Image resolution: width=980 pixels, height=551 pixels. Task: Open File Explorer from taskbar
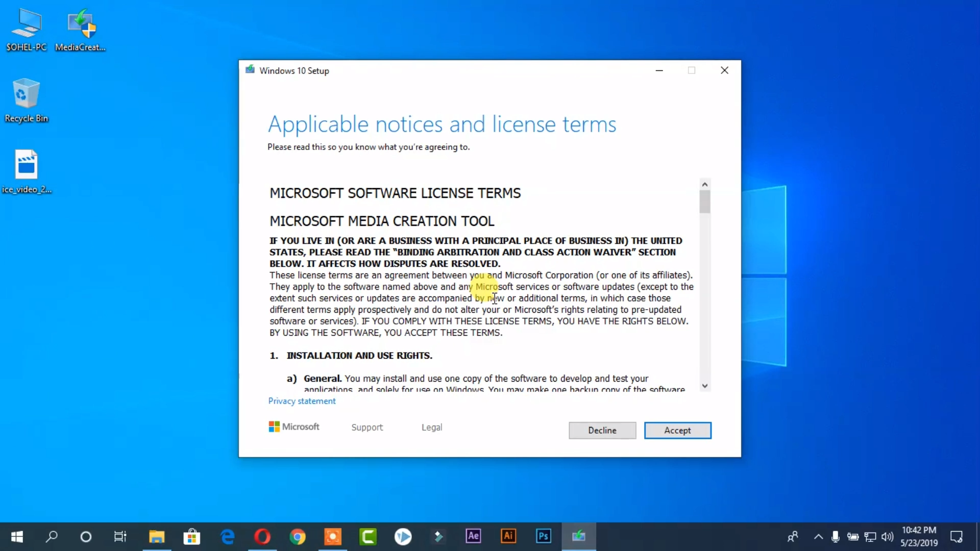click(x=157, y=536)
